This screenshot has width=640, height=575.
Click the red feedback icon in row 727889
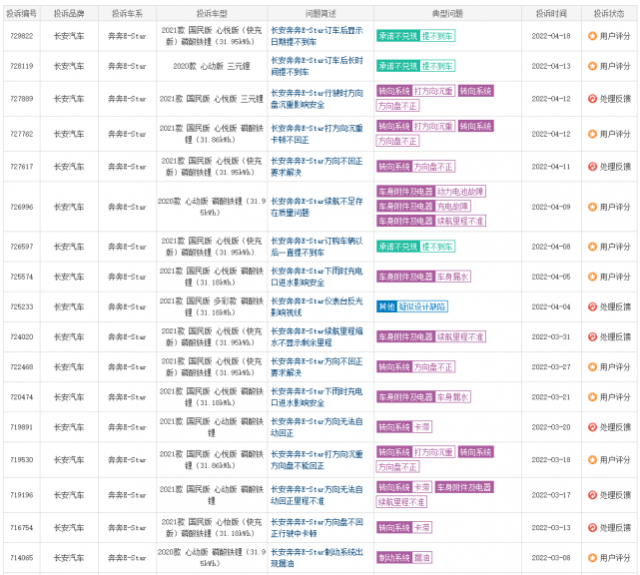pos(592,99)
